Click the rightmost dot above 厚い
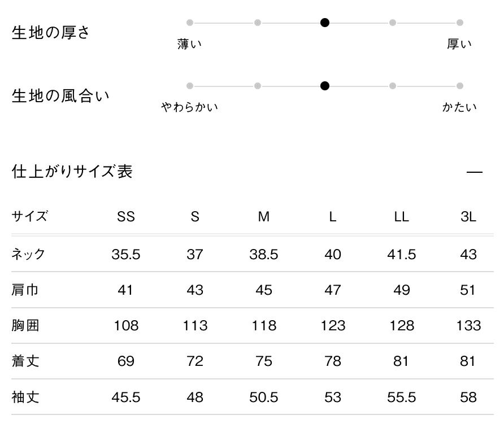The height and width of the screenshot is (428, 504). point(460,23)
